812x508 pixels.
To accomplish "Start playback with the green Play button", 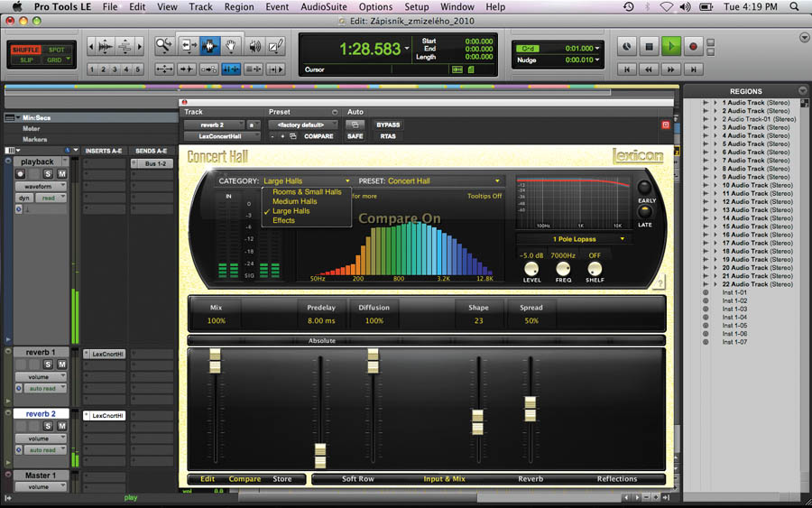I will (x=671, y=46).
